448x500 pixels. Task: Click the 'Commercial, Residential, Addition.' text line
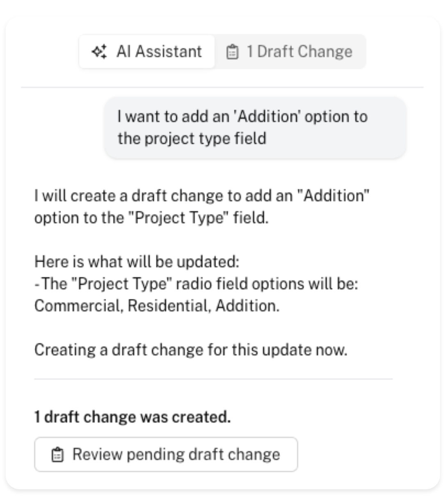pyautogui.click(x=157, y=306)
